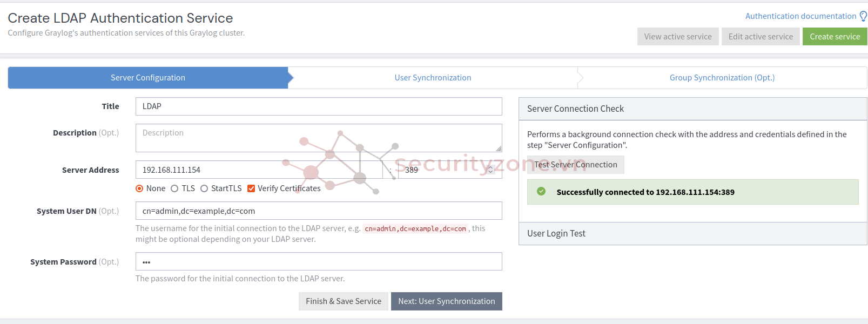Select the StartTLS radio button
868x324 pixels.
pyautogui.click(x=204, y=188)
